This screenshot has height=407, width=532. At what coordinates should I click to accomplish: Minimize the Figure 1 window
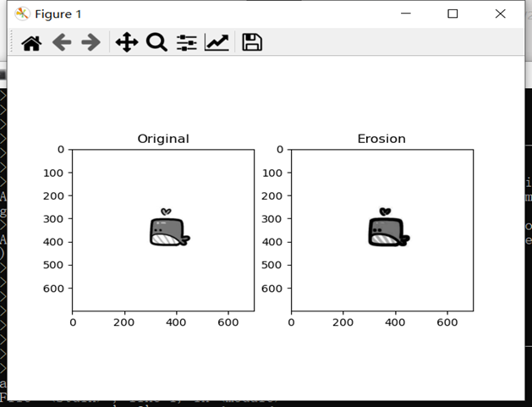pyautogui.click(x=406, y=14)
